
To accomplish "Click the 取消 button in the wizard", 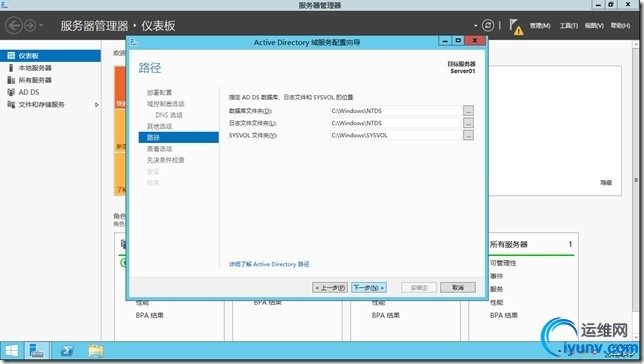I will click(458, 288).
